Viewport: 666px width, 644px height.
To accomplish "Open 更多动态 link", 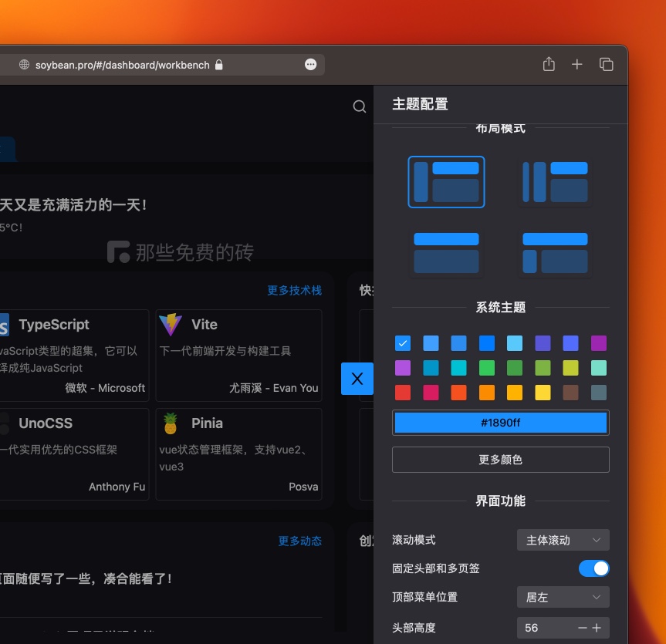I will point(300,541).
